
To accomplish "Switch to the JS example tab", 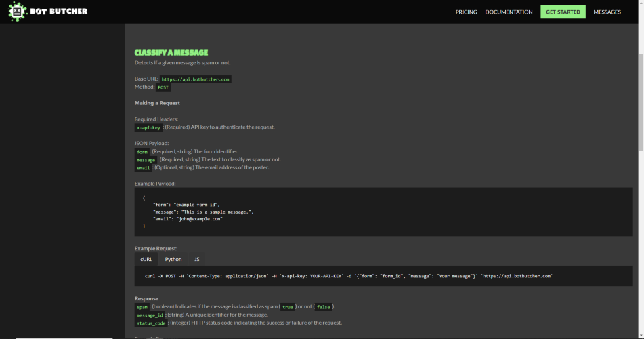I will point(197,259).
